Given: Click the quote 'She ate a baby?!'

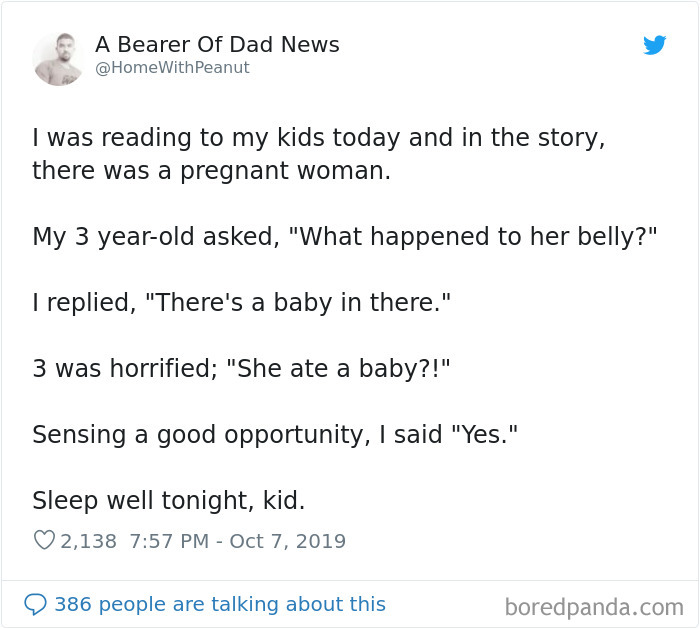Looking at the screenshot, I should 338,368.
